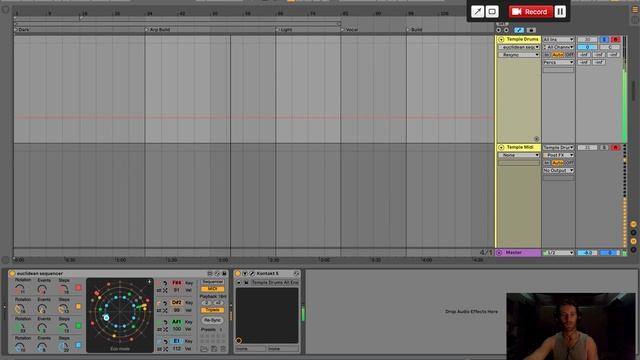Open the Temple Midi input source dropdown

[558, 147]
